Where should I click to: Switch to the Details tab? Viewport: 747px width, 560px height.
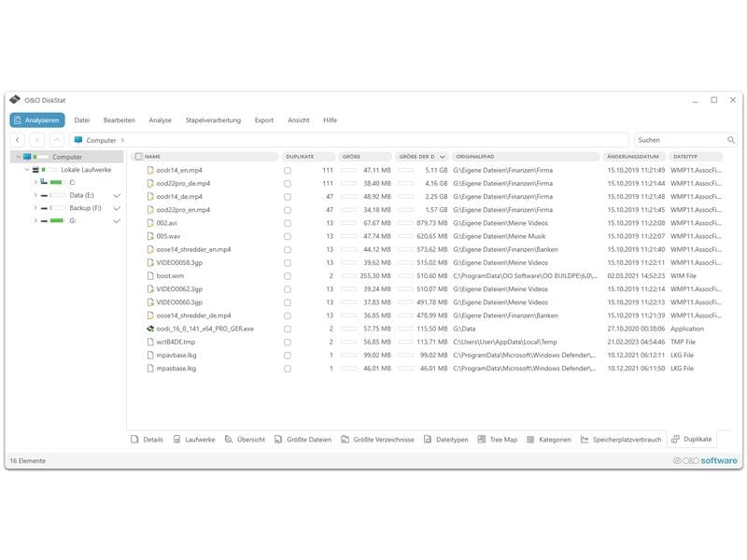[147, 440]
